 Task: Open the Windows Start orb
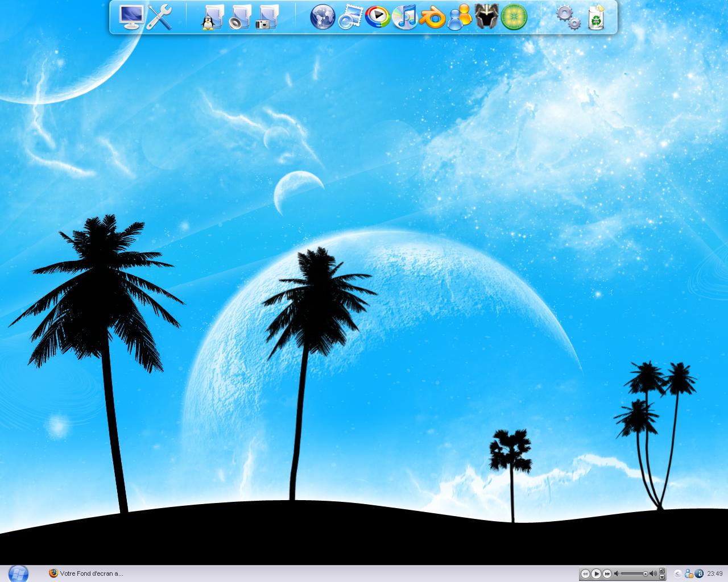[18, 573]
